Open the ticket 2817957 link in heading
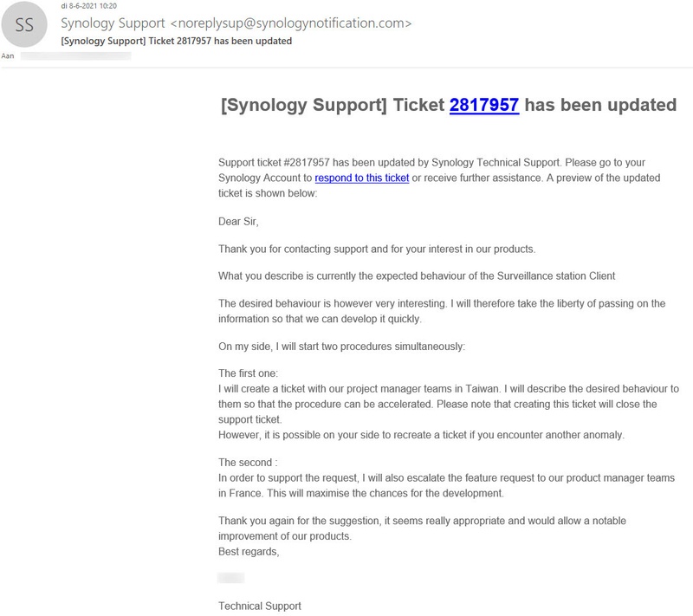The image size is (693, 616). (483, 106)
